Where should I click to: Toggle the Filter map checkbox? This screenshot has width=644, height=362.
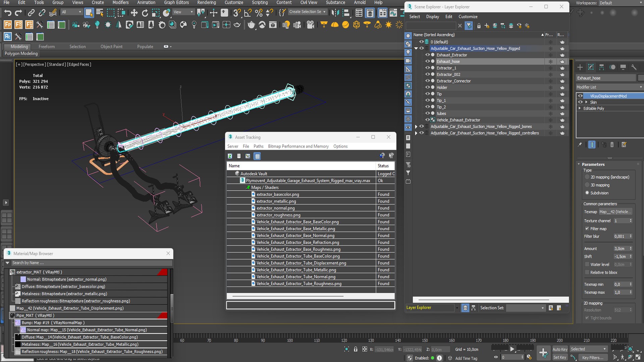pyautogui.click(x=587, y=229)
